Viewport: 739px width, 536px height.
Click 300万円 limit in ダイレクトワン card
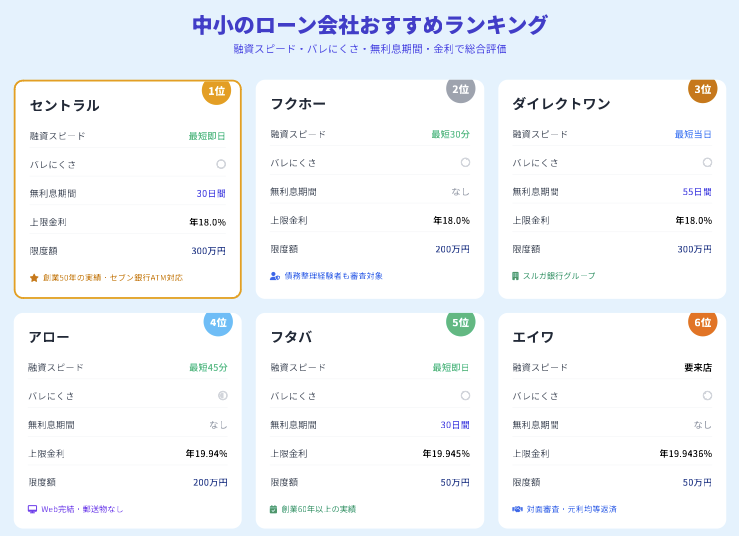coord(695,249)
